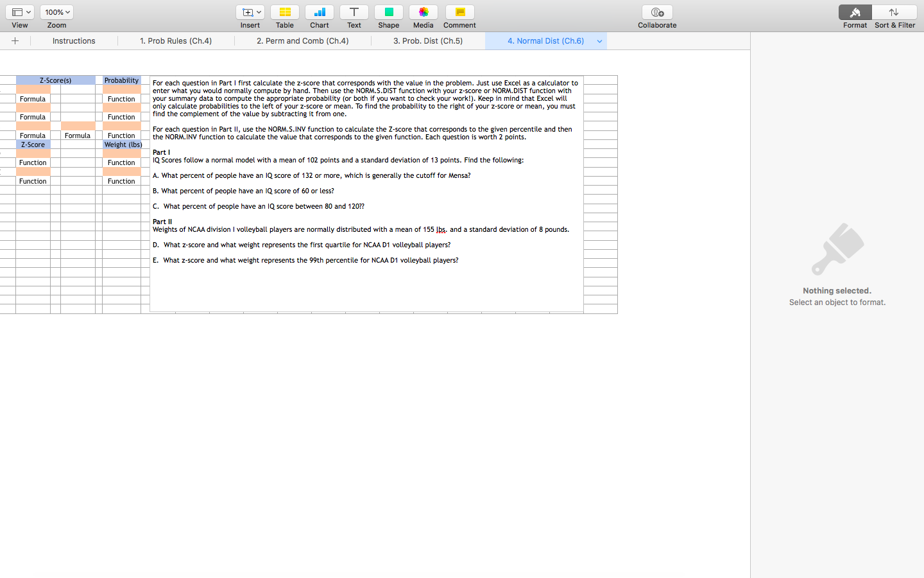Expand the Insert dropdown arrow
This screenshot has height=578, width=924.
[x=257, y=11]
